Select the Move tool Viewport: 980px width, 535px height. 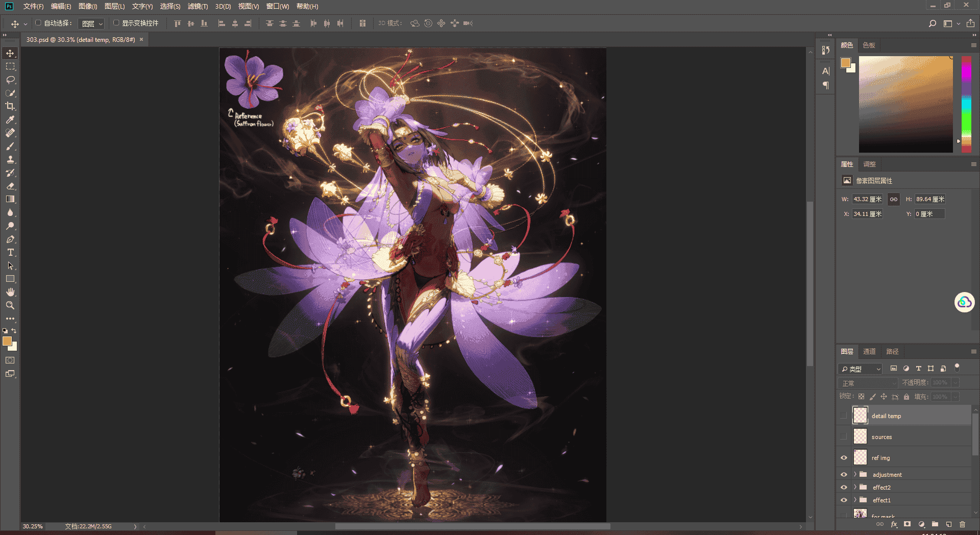coord(10,54)
